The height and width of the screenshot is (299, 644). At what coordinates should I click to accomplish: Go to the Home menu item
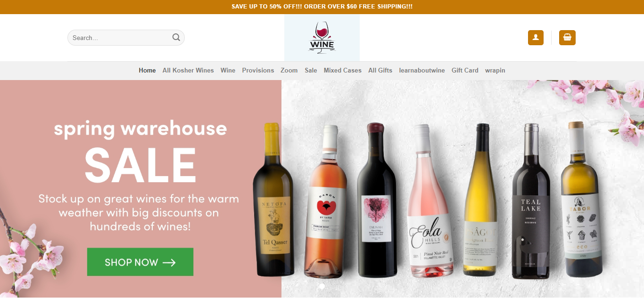[x=147, y=70]
